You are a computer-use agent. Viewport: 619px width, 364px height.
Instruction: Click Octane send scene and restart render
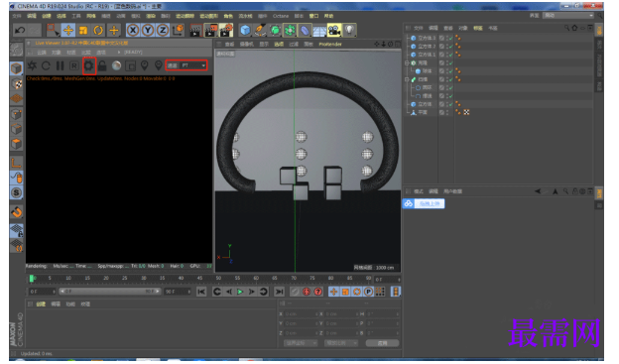[x=32, y=65]
